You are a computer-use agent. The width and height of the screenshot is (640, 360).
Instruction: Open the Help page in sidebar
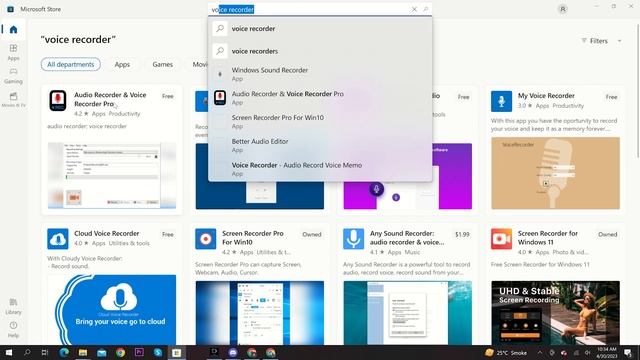click(x=13, y=329)
